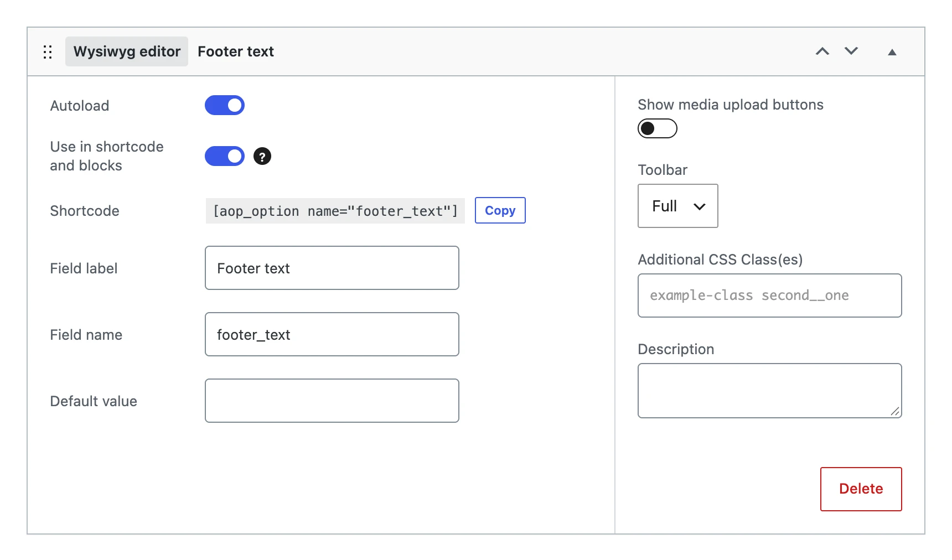Enable Show media upload buttons toggle
952x560 pixels.
point(658,128)
